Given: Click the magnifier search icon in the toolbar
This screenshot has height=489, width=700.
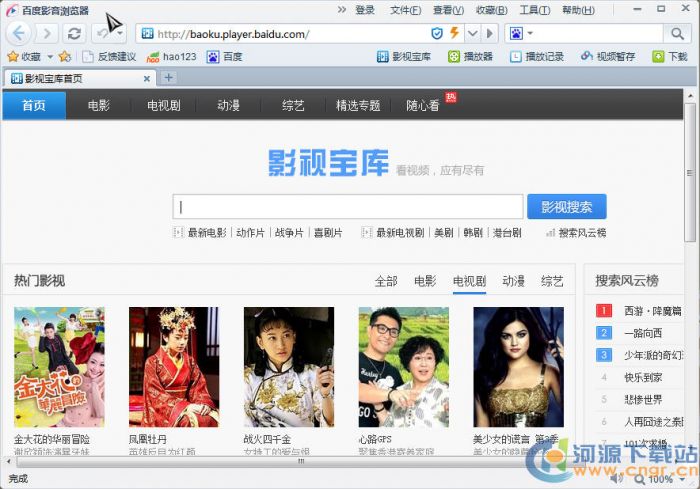Looking at the screenshot, I should [x=677, y=33].
